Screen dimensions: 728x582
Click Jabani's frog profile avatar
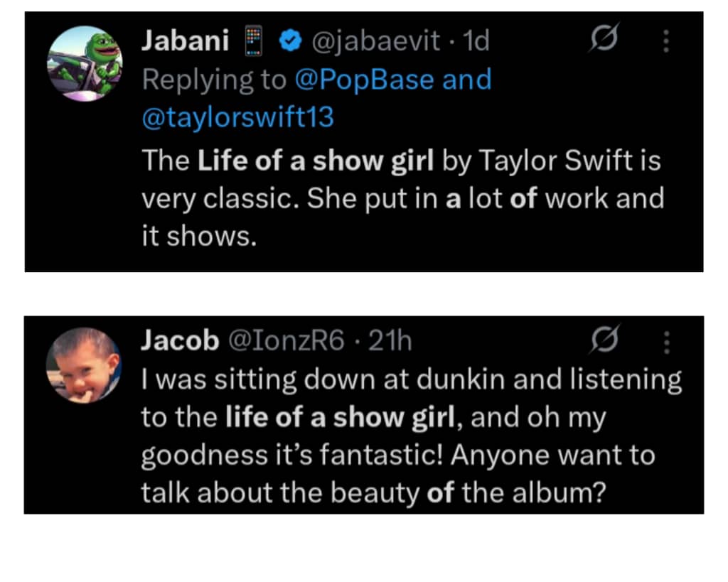[85, 63]
